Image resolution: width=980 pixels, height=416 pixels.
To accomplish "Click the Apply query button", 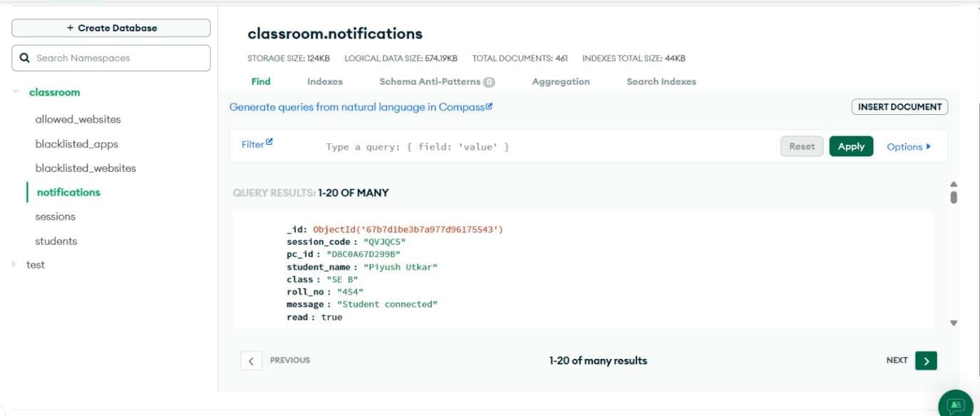I will click(851, 146).
